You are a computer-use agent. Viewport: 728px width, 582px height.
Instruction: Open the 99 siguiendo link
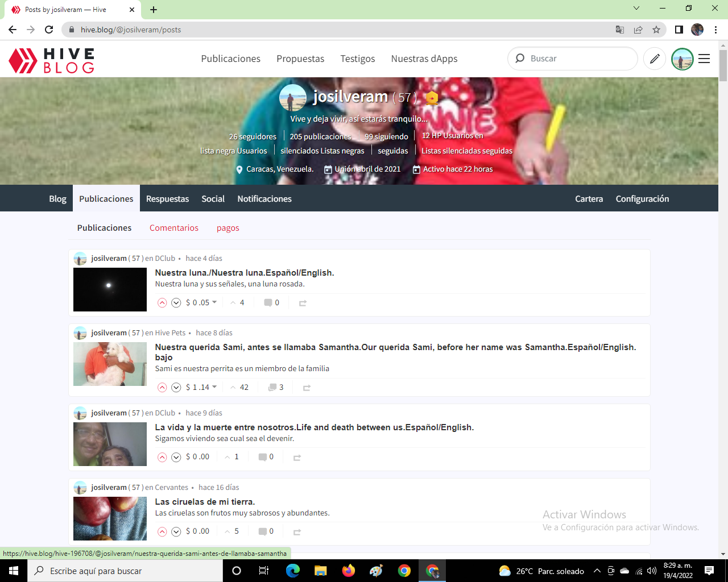386,136
